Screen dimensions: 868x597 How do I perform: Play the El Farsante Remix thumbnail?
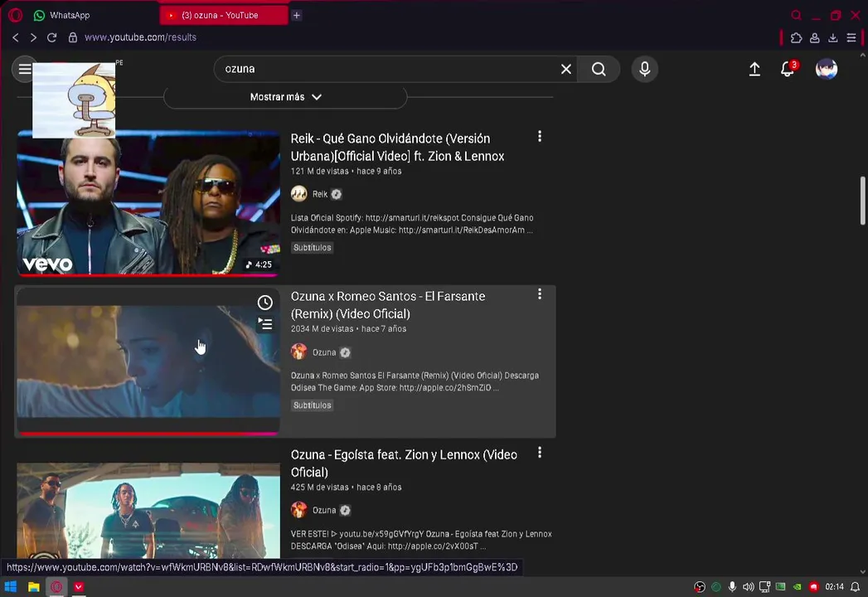pos(148,361)
